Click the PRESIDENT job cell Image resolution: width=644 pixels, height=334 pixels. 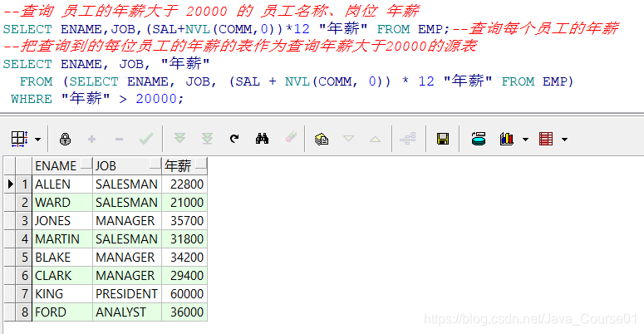point(127,294)
